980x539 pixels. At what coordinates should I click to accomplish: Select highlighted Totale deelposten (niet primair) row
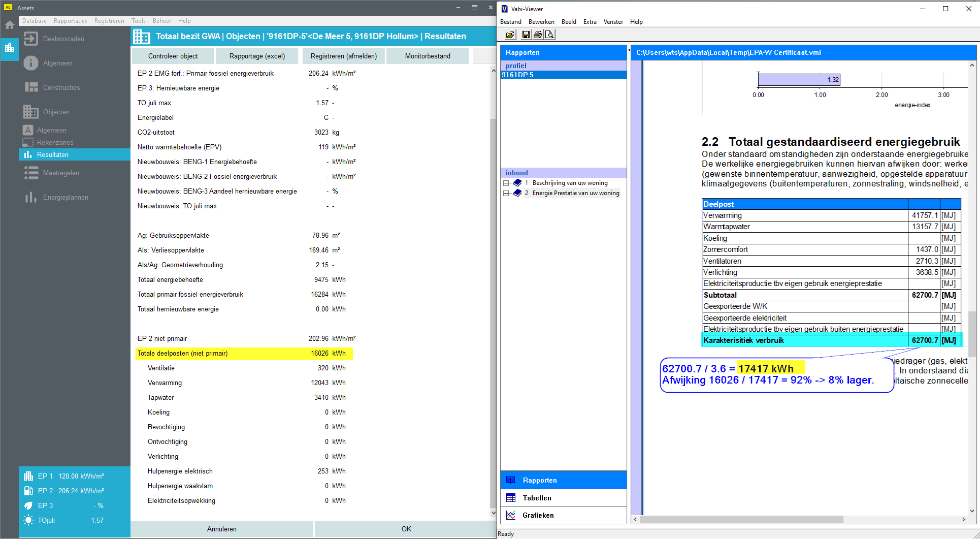click(244, 353)
